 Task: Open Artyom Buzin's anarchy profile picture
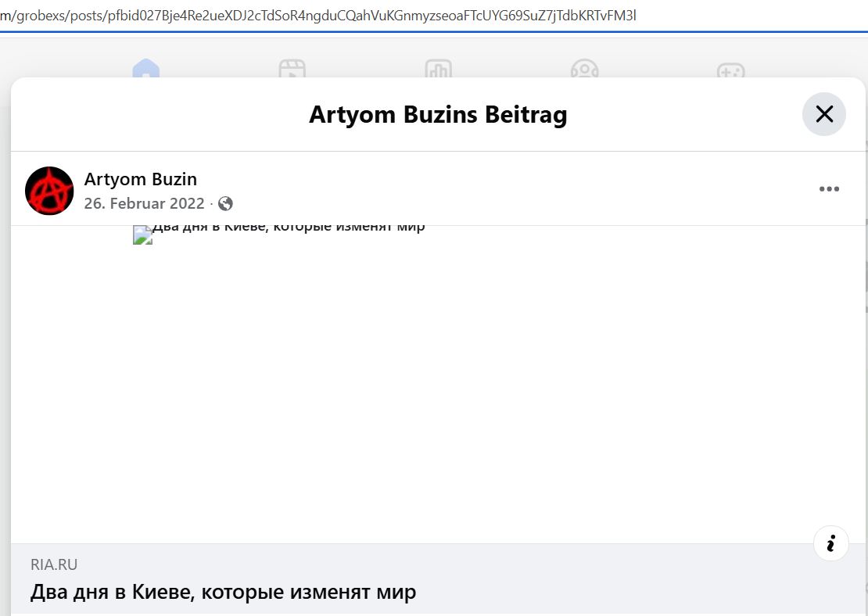49,191
